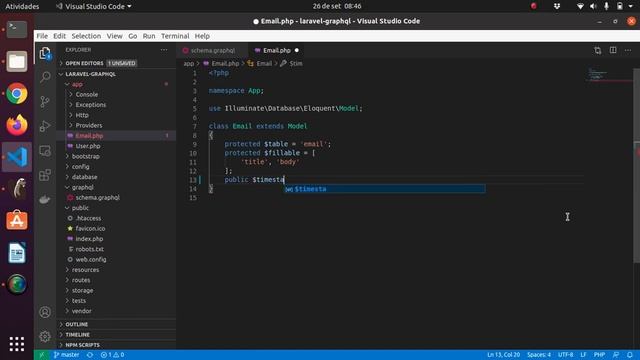640x360 pixels.
Task: Open Run and Debug view
Action: (x=45, y=126)
